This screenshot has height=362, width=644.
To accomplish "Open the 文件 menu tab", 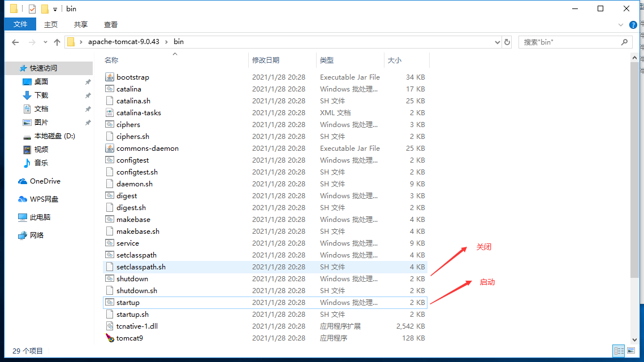I will click(20, 24).
